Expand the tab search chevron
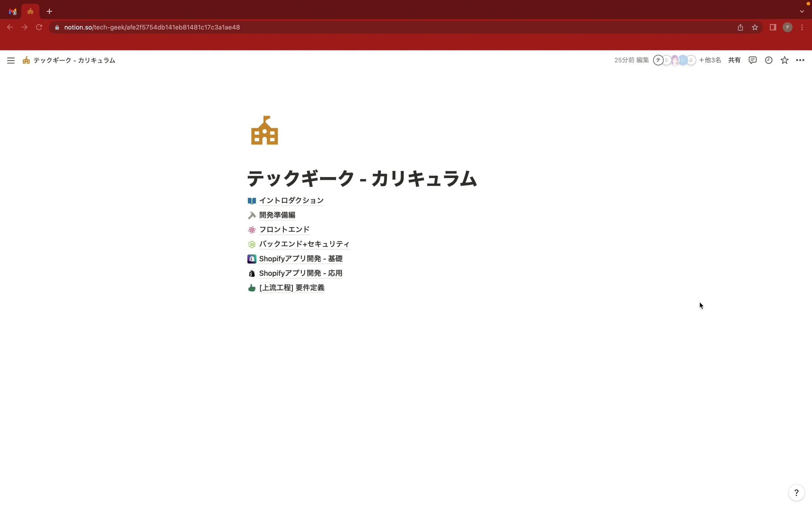 [802, 12]
